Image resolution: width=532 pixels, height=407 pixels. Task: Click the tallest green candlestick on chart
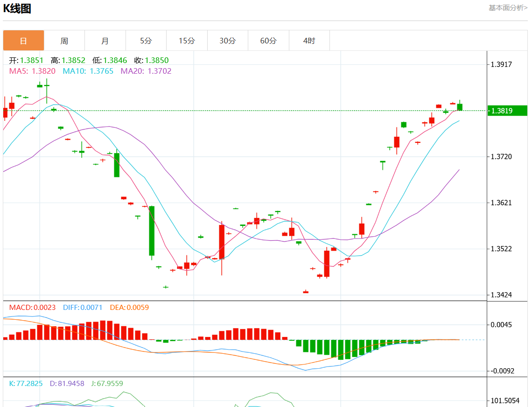pyautogui.click(x=152, y=231)
